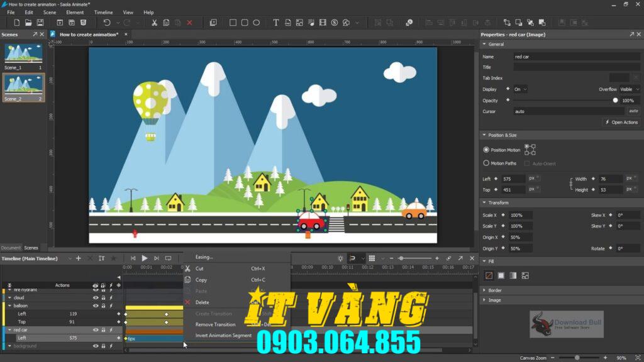Viewport: 644px width, 362px height.
Task: Open the Overflow dropdown in Properties
Action: click(629, 89)
